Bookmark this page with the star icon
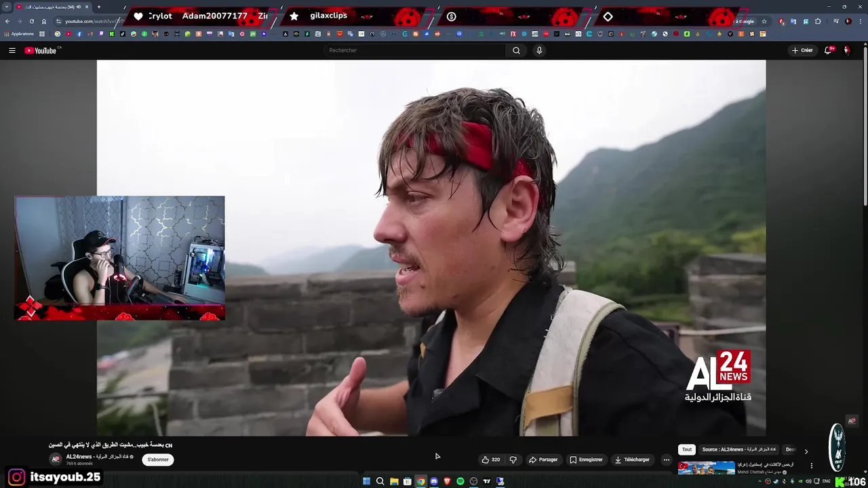The width and height of the screenshot is (868, 488). click(x=764, y=21)
